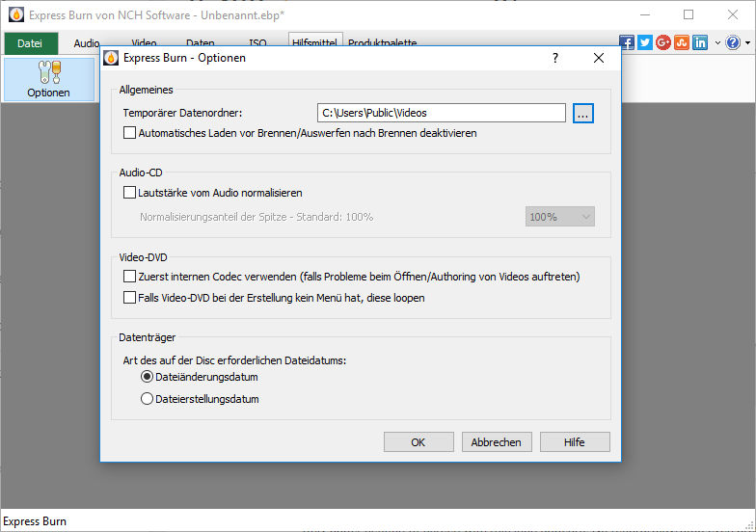
Task: Select the Dateierstellungsdatum radio button
Action: pos(147,399)
